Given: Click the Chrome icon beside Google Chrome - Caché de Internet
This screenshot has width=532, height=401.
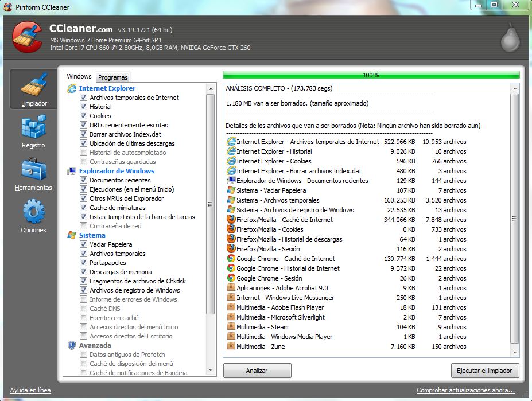Looking at the screenshot, I should (231, 259).
